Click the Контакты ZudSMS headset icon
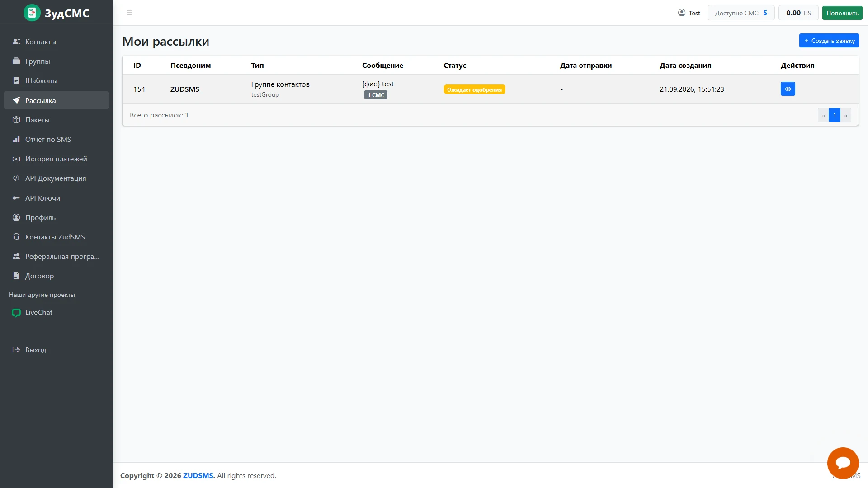 [16, 237]
